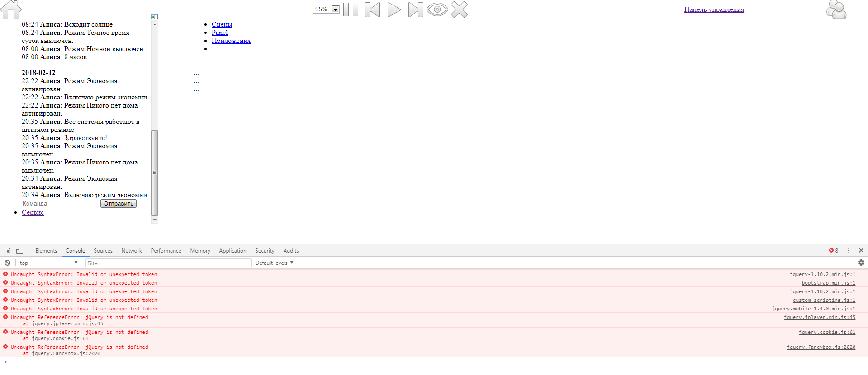Open right-side jquery.fancybox.js:2020 source link
Viewport: 868px width, 375px height.
(821, 347)
